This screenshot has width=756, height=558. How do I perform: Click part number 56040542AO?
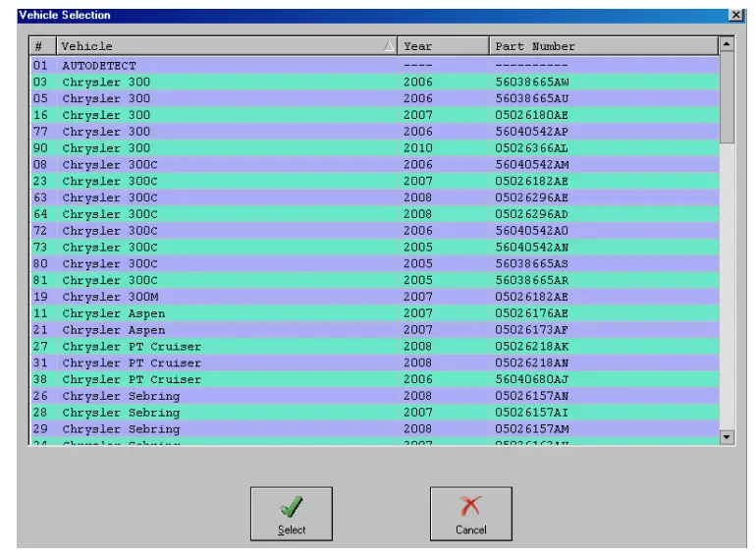tap(531, 231)
